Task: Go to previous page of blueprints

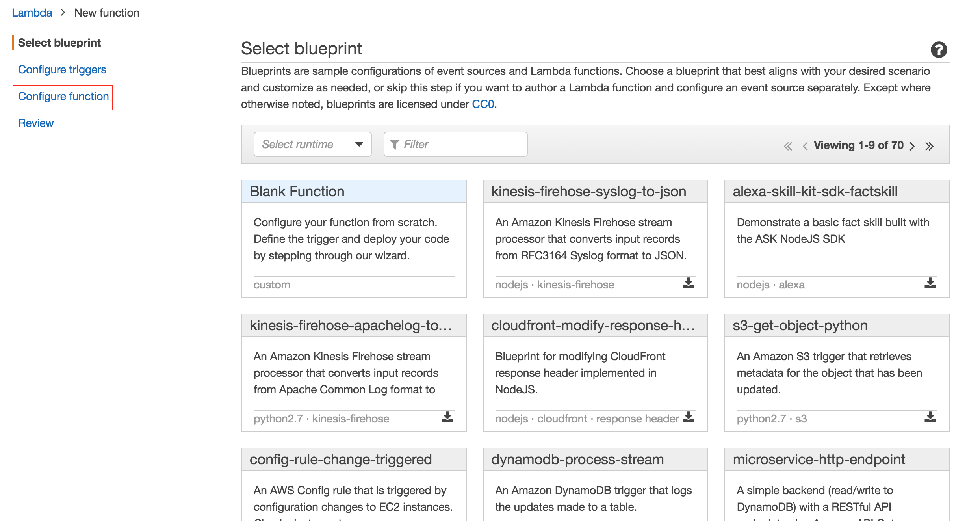Action: (x=805, y=146)
